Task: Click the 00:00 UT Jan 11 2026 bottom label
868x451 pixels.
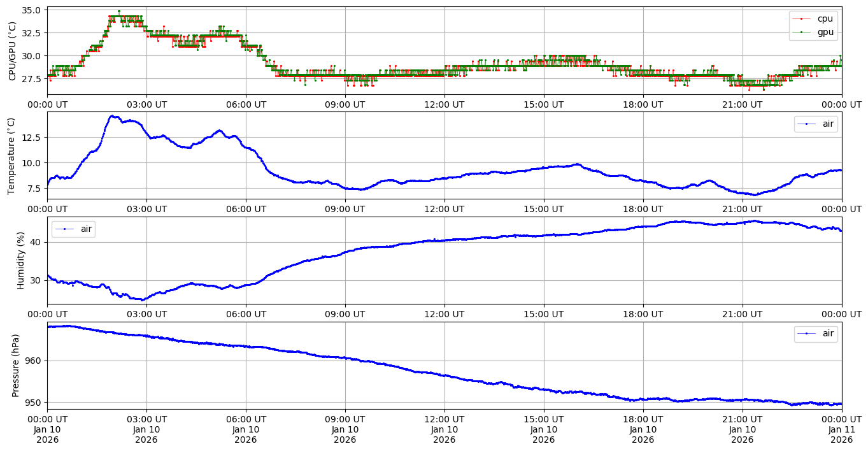Action: click(841, 429)
